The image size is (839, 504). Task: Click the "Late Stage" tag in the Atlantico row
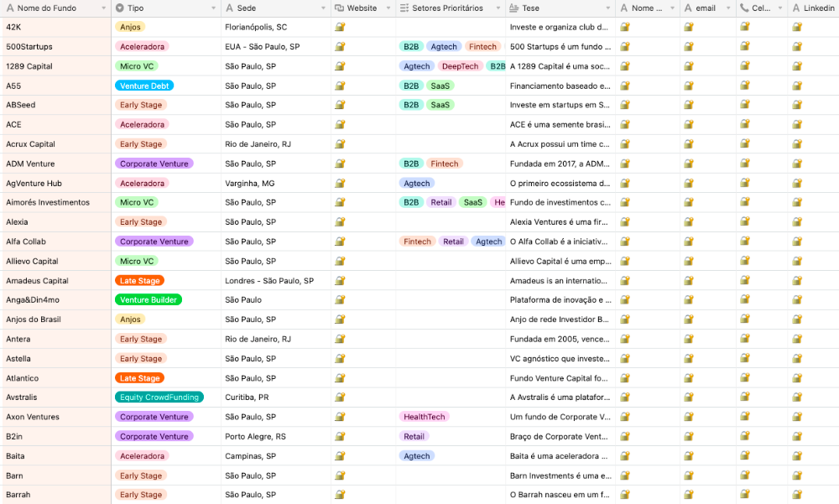point(139,377)
